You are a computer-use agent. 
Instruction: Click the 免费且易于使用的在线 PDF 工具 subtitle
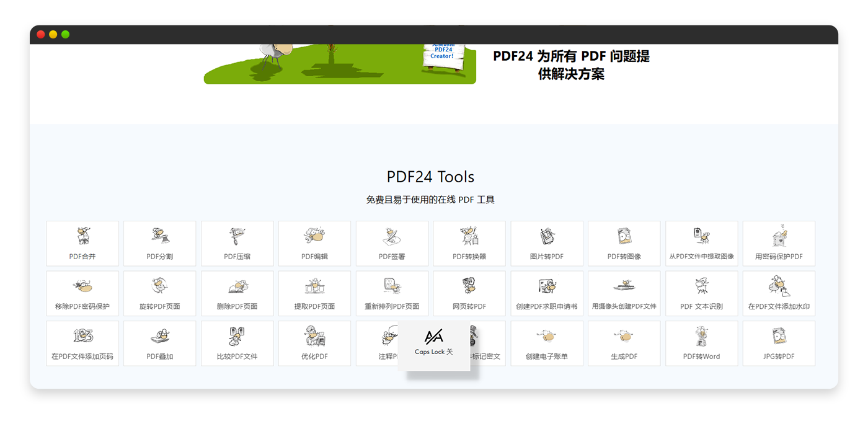[x=430, y=200]
